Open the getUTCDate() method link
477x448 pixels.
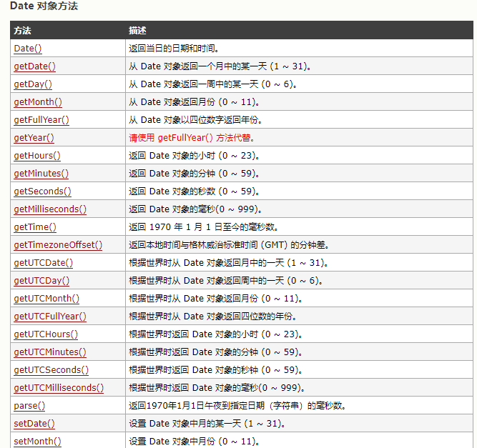click(x=43, y=263)
